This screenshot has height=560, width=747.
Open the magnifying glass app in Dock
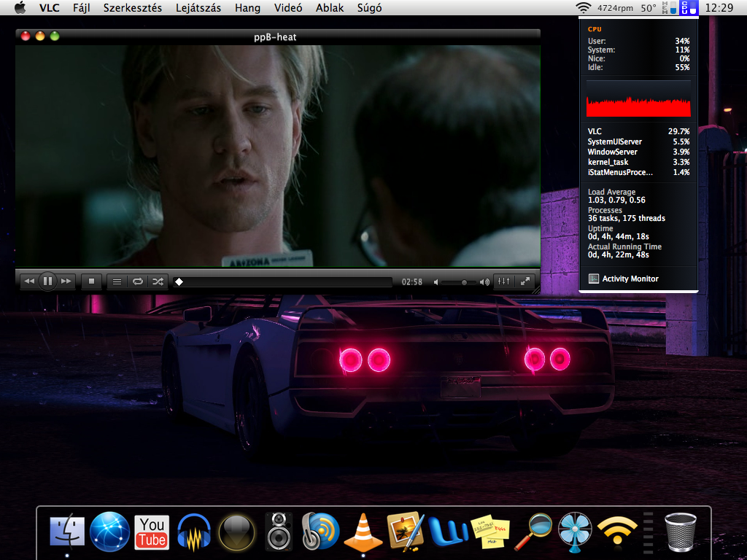(533, 532)
